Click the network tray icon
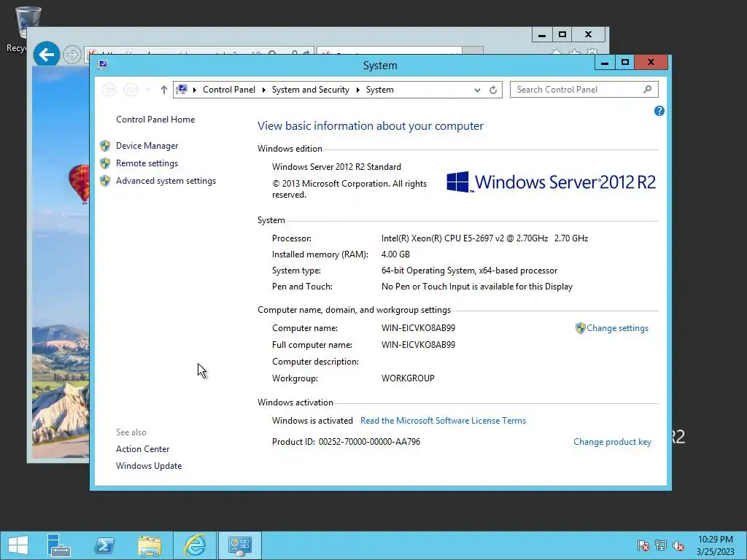Viewport: 747px width, 560px height. point(661,545)
